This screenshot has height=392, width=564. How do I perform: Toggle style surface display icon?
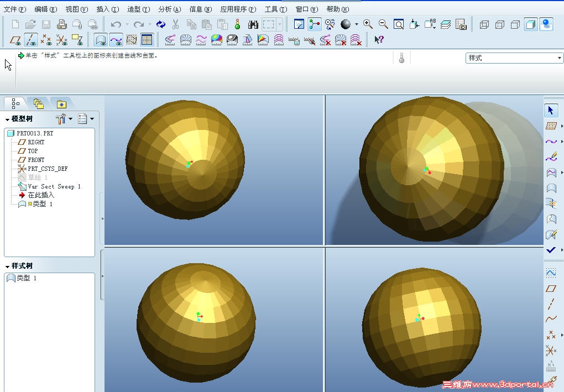pyautogui.click(x=101, y=40)
